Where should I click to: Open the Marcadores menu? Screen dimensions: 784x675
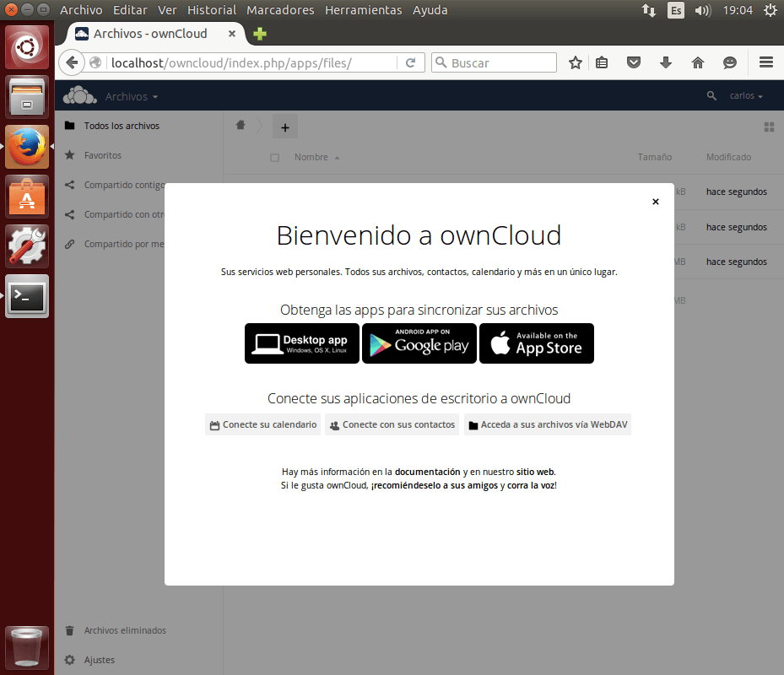280,10
